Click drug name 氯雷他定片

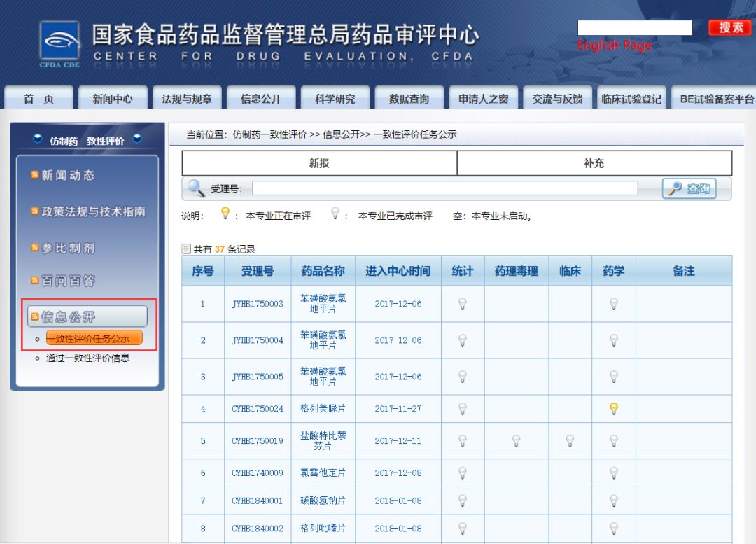tap(323, 473)
